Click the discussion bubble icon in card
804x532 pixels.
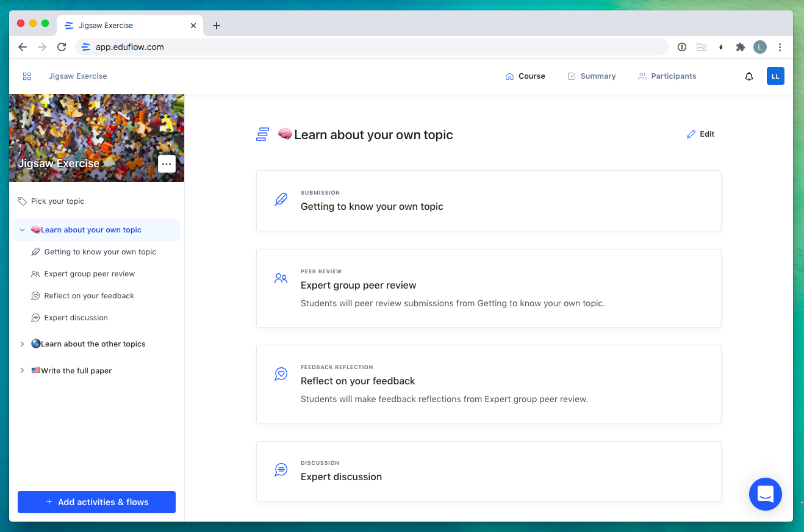(281, 470)
